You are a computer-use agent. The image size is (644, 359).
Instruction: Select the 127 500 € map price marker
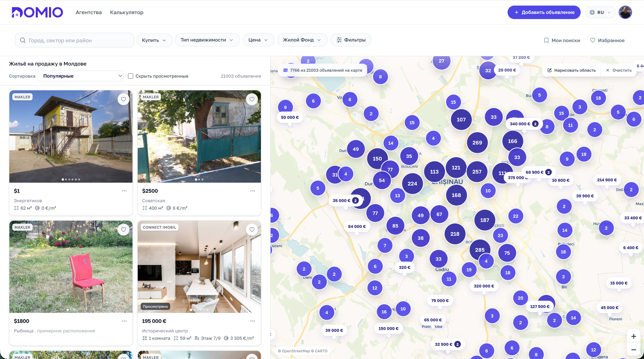(540, 306)
